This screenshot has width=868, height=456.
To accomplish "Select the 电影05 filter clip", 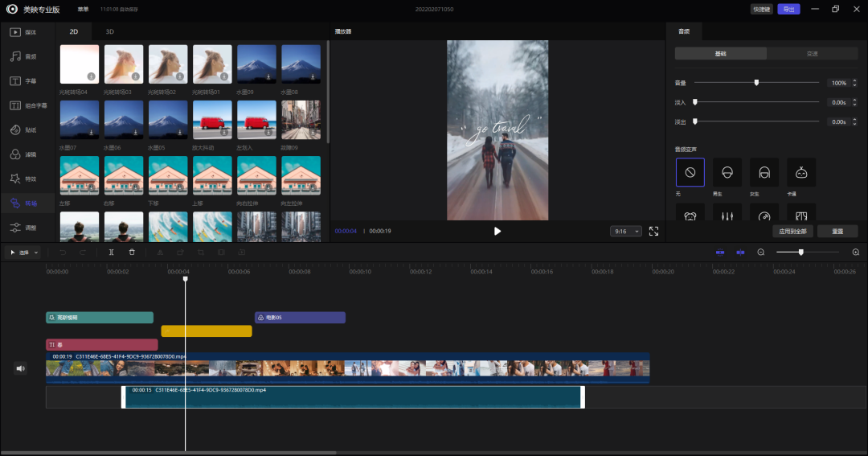I will 300,318.
